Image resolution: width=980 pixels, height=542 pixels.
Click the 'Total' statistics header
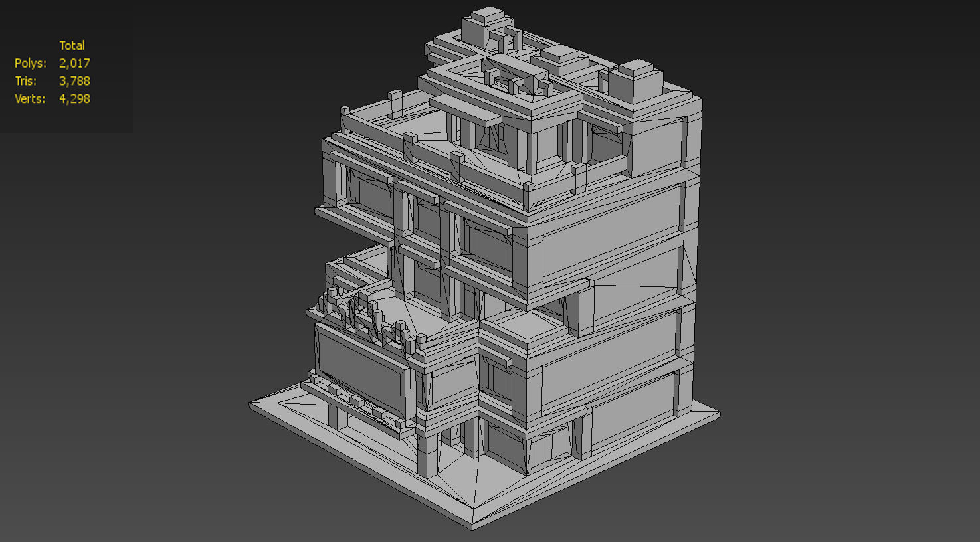tap(72, 45)
